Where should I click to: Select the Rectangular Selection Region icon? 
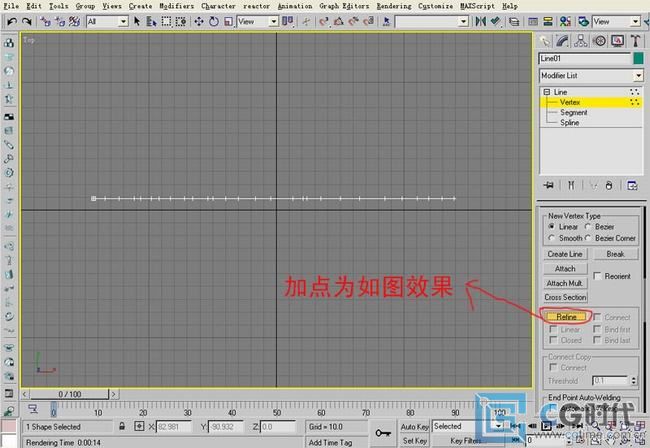click(x=166, y=21)
